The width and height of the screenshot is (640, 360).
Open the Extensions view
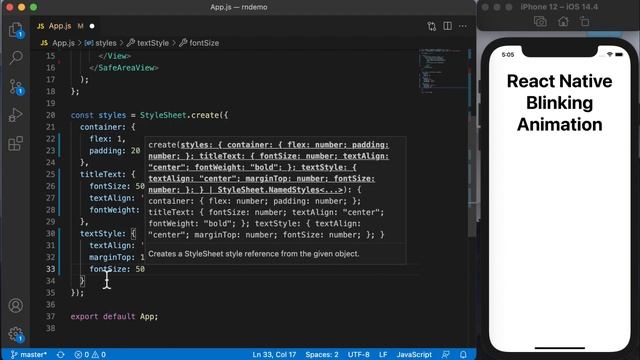click(16, 144)
